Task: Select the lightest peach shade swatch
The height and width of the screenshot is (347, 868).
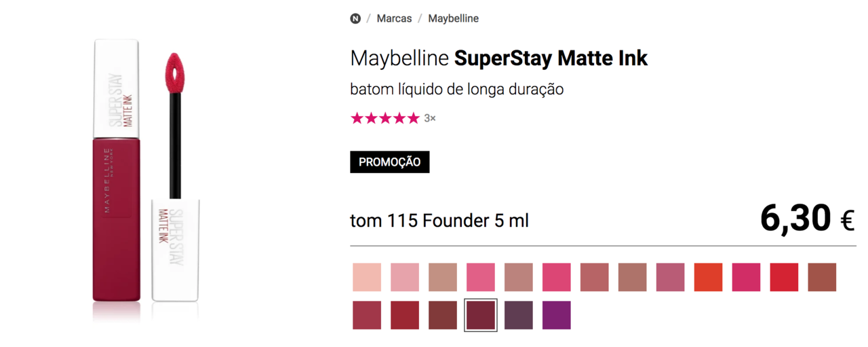Action: point(367,277)
